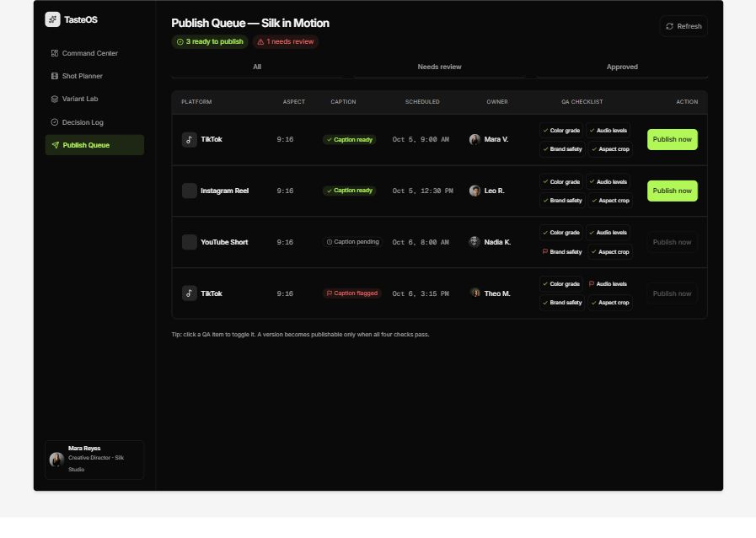This screenshot has height=538, width=756.
Task: Click disabled Publish now in Theo M. row
Action: (672, 293)
